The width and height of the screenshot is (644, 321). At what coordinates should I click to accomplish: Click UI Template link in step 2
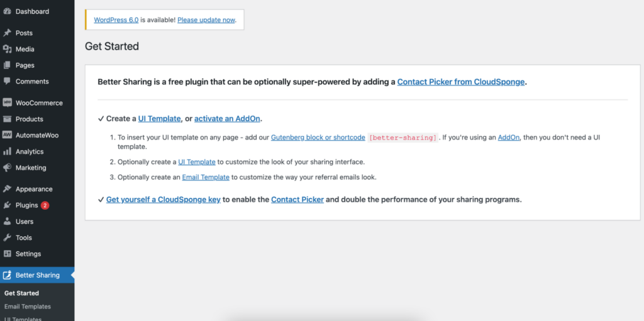click(x=197, y=161)
